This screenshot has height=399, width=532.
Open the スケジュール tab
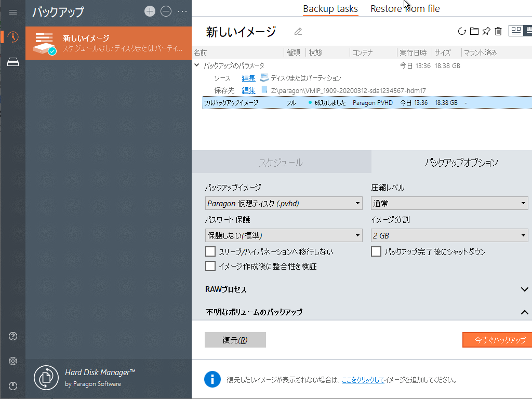(x=282, y=162)
